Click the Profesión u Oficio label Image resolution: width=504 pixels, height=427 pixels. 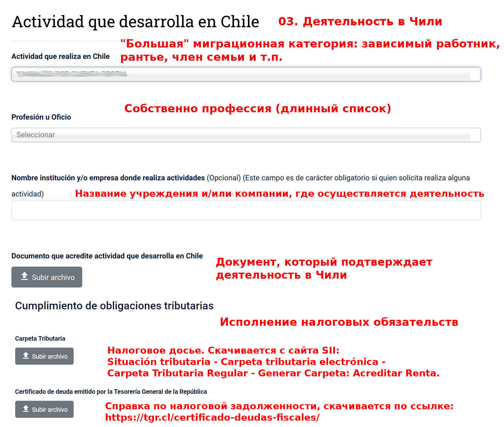[x=41, y=117]
